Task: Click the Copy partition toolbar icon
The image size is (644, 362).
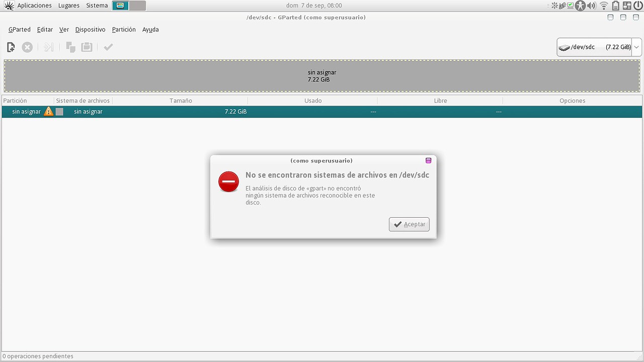Action: tap(71, 47)
